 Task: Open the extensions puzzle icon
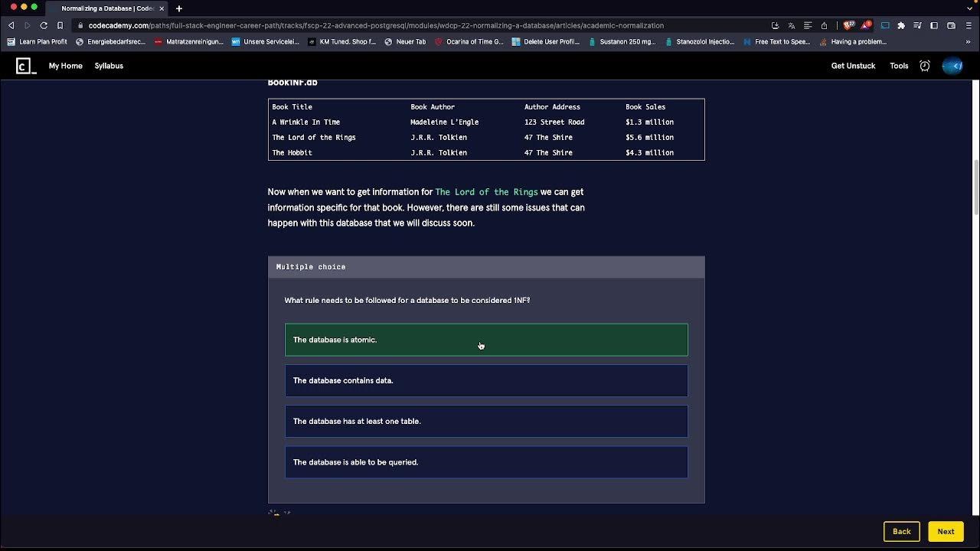coord(901,25)
